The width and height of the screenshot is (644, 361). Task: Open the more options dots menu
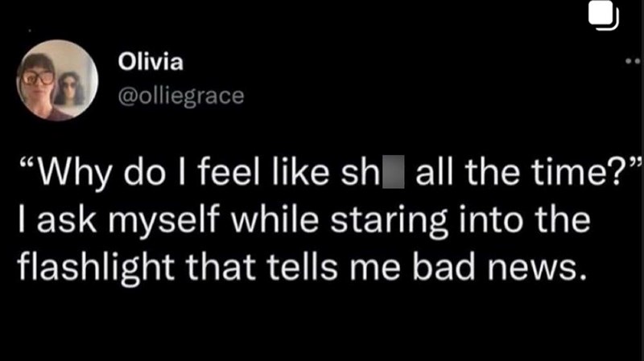634,61
